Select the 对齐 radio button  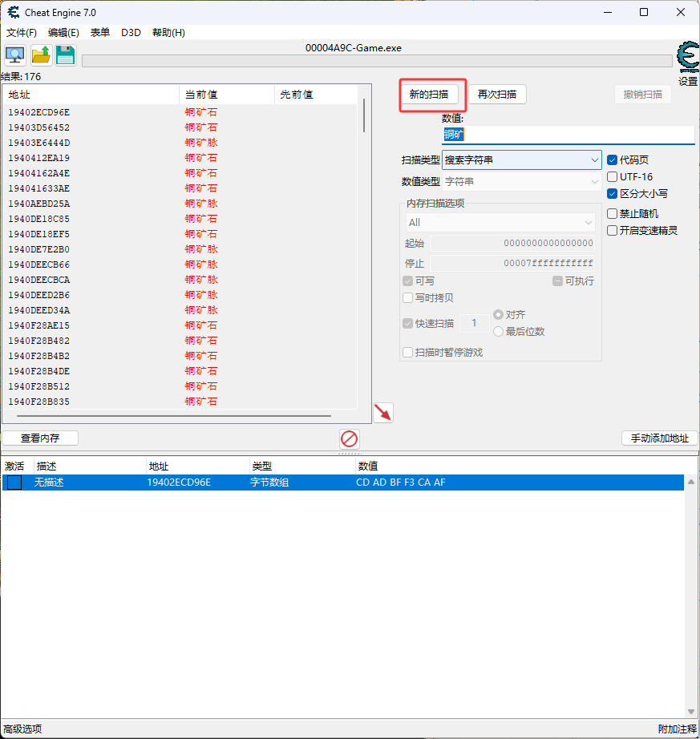[498, 314]
